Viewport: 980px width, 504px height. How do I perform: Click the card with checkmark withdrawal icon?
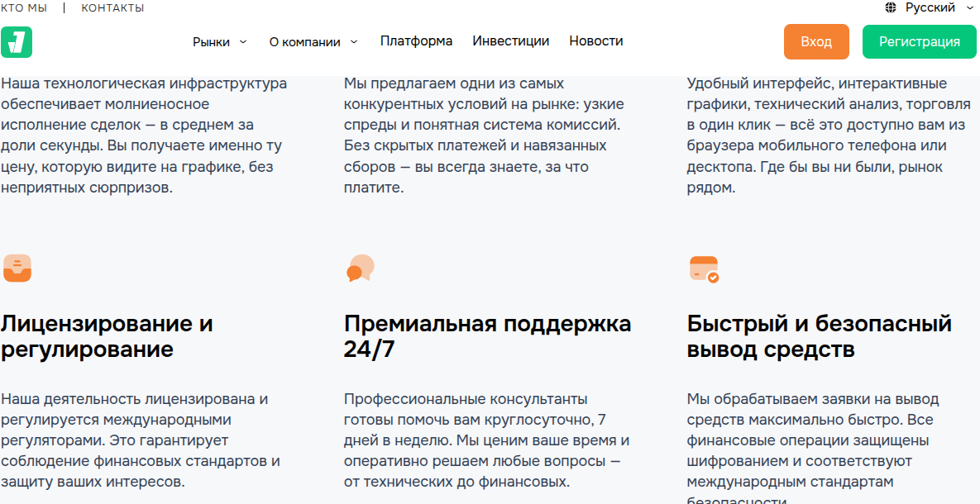(704, 269)
